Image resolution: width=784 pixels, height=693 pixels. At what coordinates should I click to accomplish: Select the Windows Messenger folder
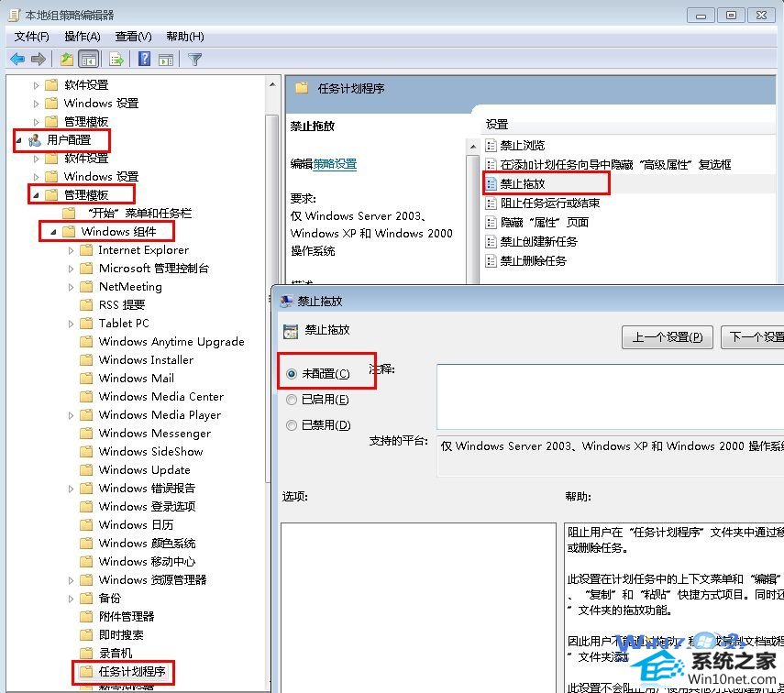coord(154,434)
